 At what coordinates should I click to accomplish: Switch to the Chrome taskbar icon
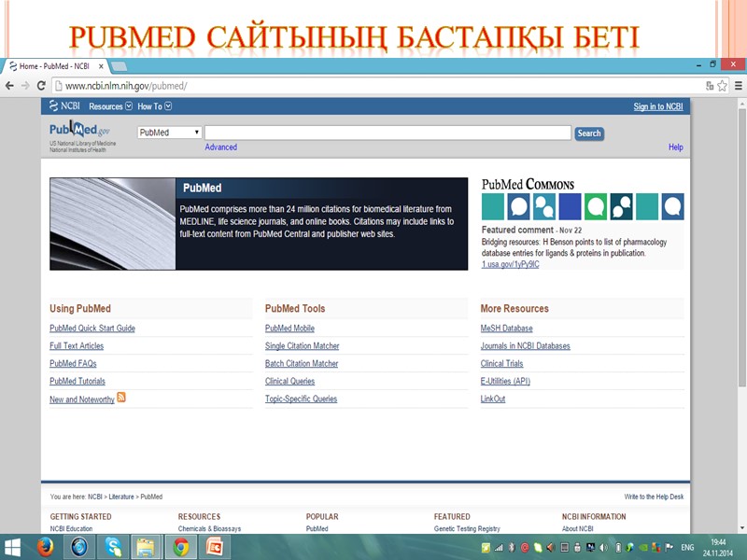pos(180,547)
